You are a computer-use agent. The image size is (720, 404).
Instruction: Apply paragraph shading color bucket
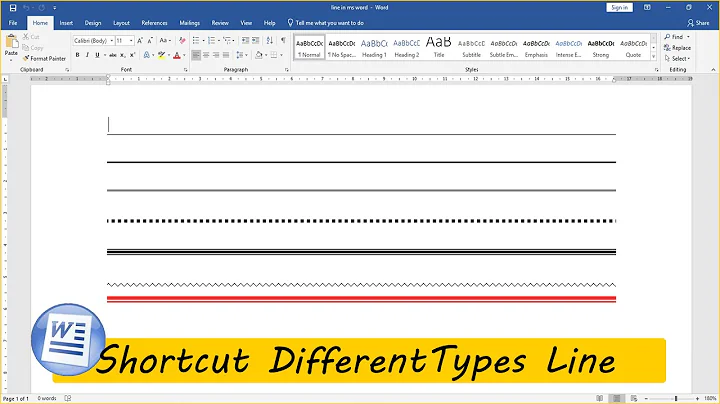259,55
